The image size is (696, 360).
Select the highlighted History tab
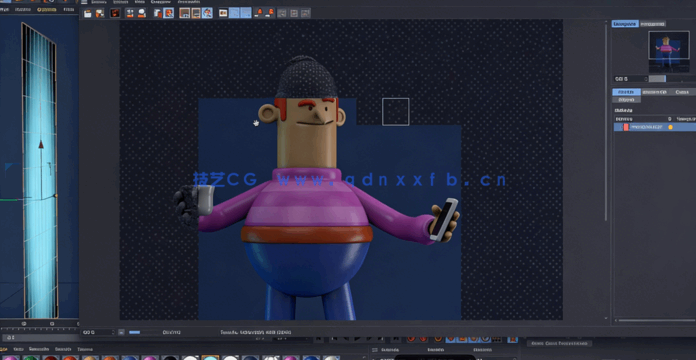pyautogui.click(x=626, y=92)
